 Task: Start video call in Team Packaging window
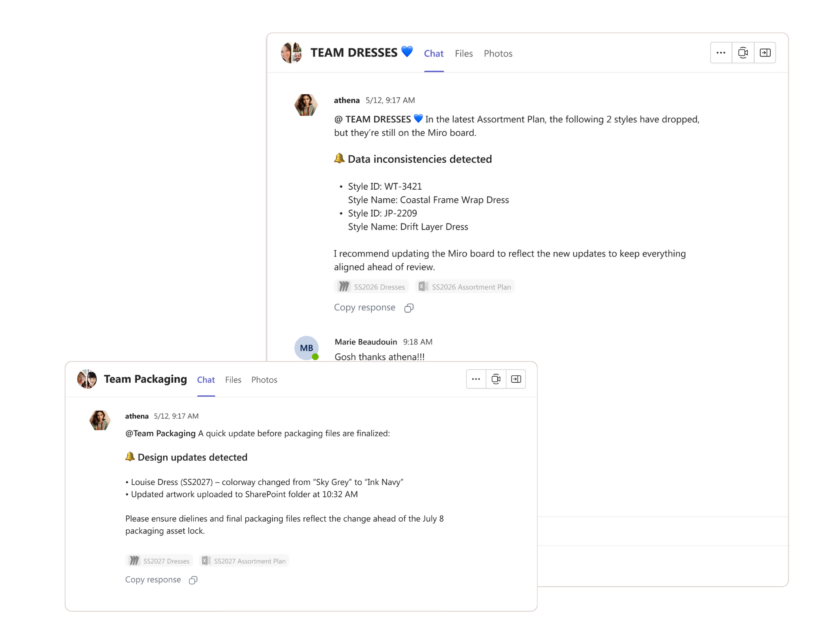[x=496, y=379]
